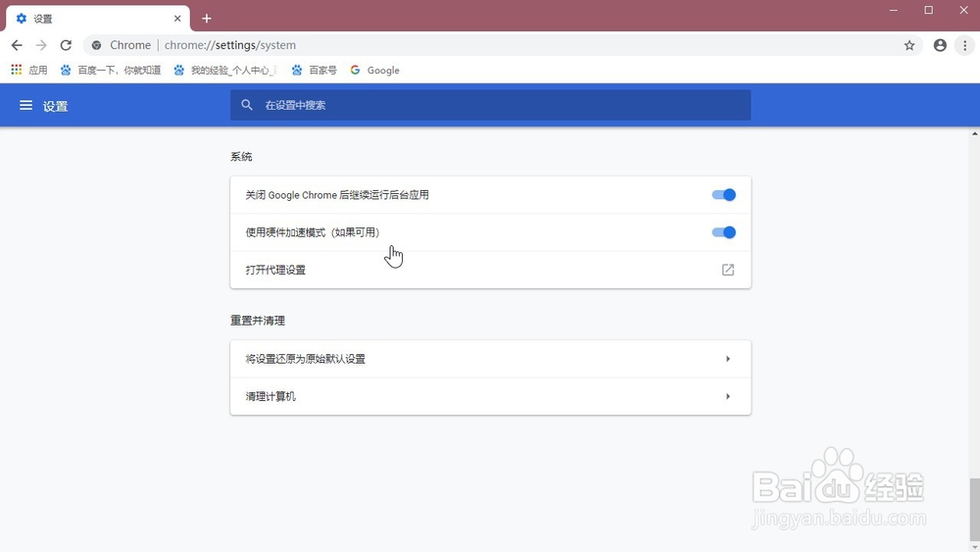Expand arrow for 将设置还原为原始默认设置
980x552 pixels.
728,359
